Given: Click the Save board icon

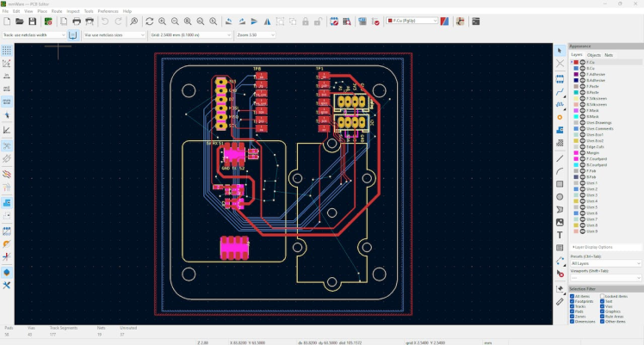Looking at the screenshot, I should tap(32, 21).
